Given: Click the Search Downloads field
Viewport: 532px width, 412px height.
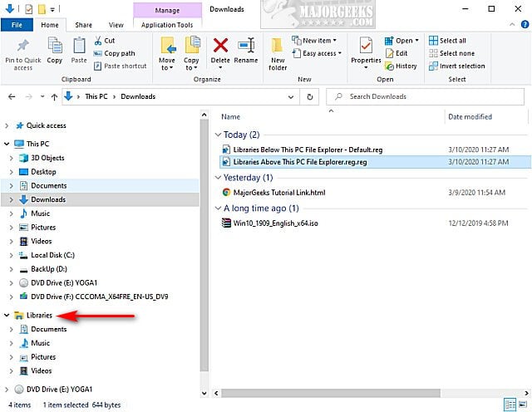Looking at the screenshot, I should [425, 97].
